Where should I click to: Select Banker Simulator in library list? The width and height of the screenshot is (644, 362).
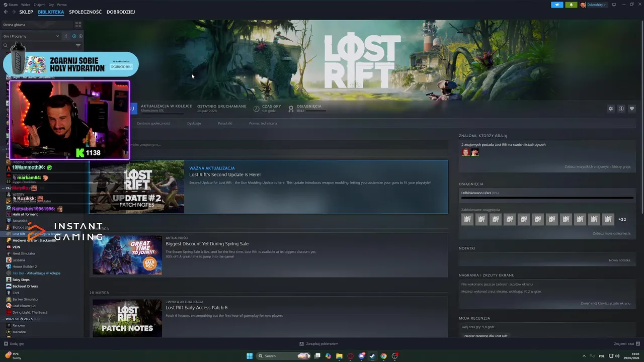25,299
